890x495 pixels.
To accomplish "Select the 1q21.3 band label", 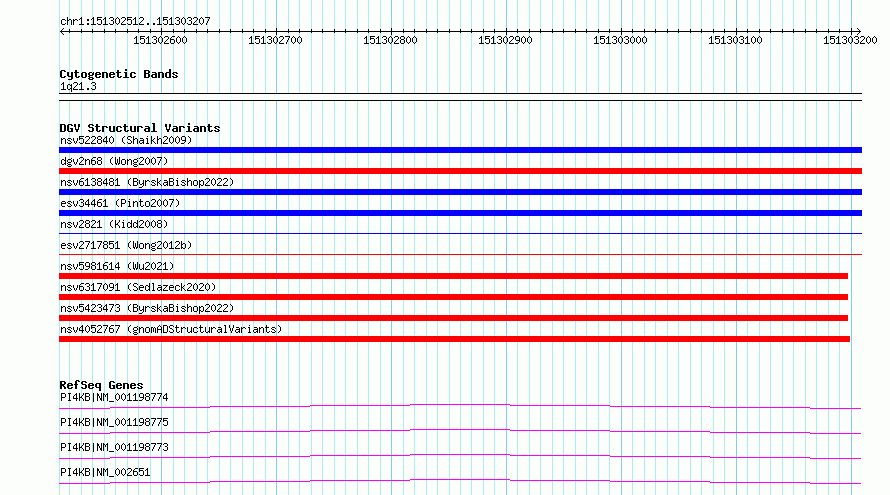I will point(78,87).
